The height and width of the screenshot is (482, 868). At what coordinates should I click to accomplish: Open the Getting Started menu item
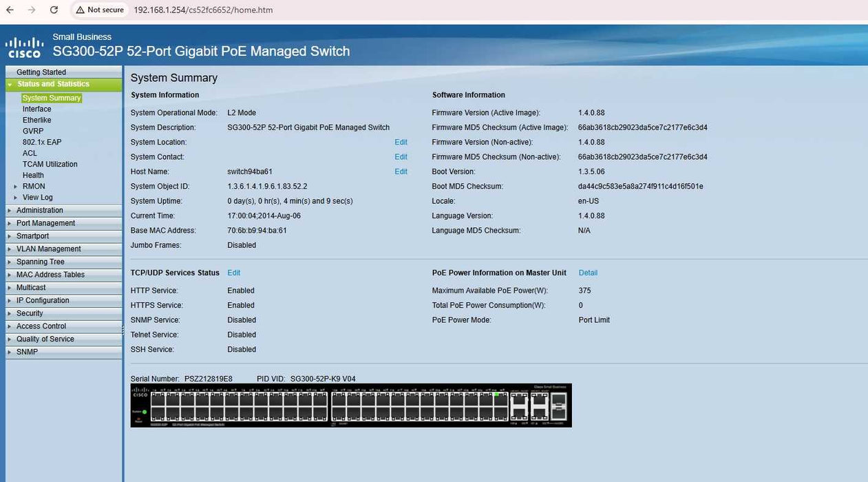41,72
